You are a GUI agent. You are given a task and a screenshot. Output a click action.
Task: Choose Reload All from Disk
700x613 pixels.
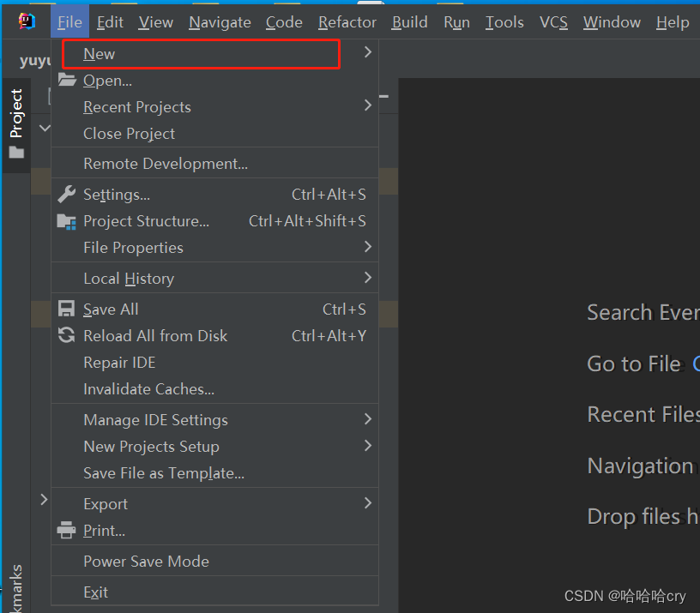point(214,335)
